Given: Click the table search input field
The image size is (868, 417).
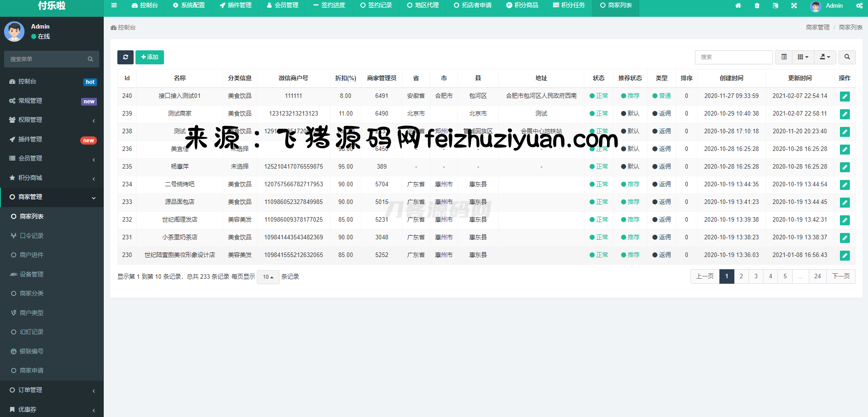Looking at the screenshot, I should 733,57.
